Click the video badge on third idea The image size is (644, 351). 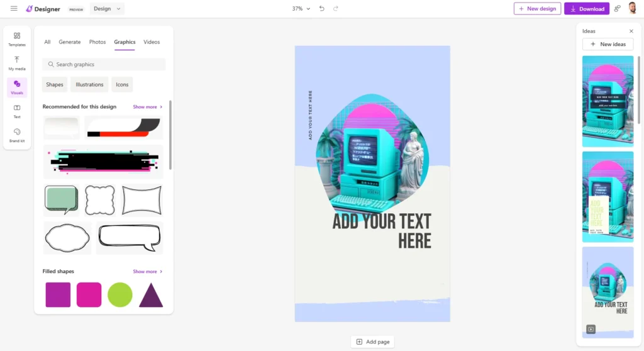[x=591, y=329]
